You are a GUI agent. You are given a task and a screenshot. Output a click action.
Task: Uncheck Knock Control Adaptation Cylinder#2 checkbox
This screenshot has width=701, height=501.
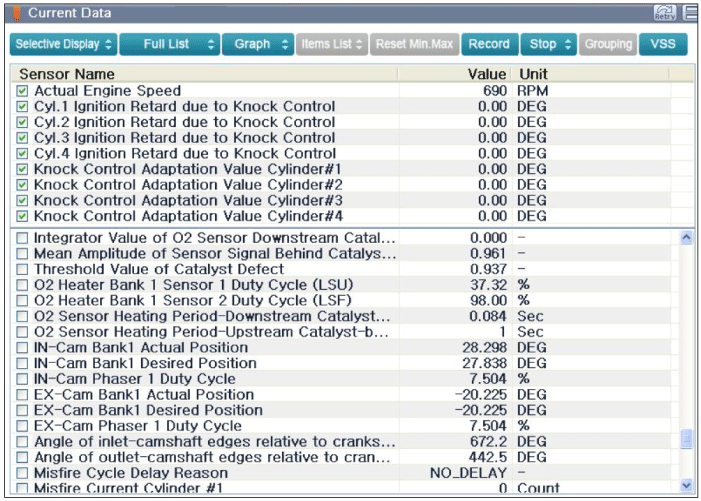click(22, 185)
